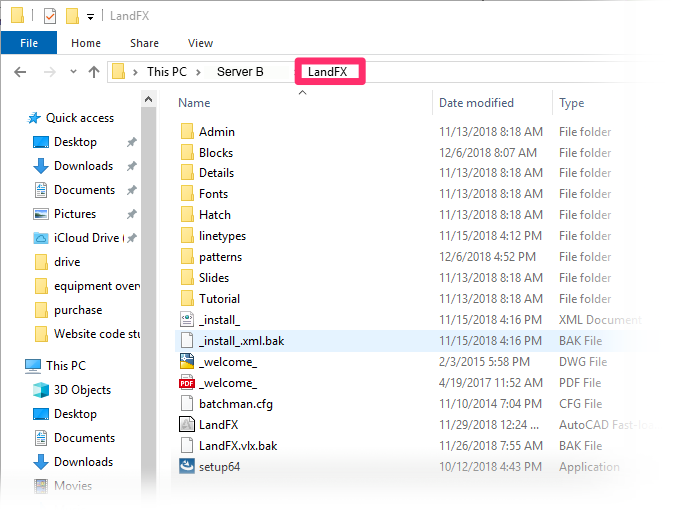Select the purchase folder in sidebar
Viewport: 693px width, 517px height.
[78, 310]
